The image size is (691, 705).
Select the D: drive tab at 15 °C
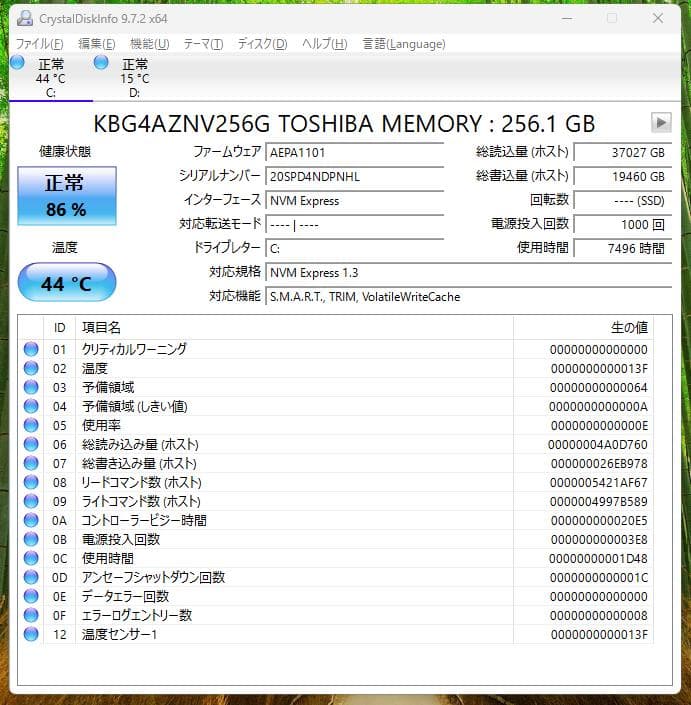(x=134, y=78)
